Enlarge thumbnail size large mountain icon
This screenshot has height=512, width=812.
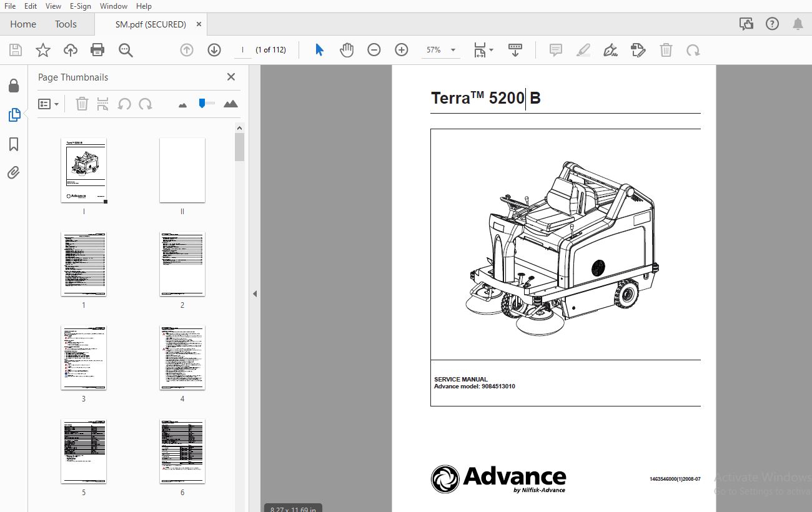[230, 104]
